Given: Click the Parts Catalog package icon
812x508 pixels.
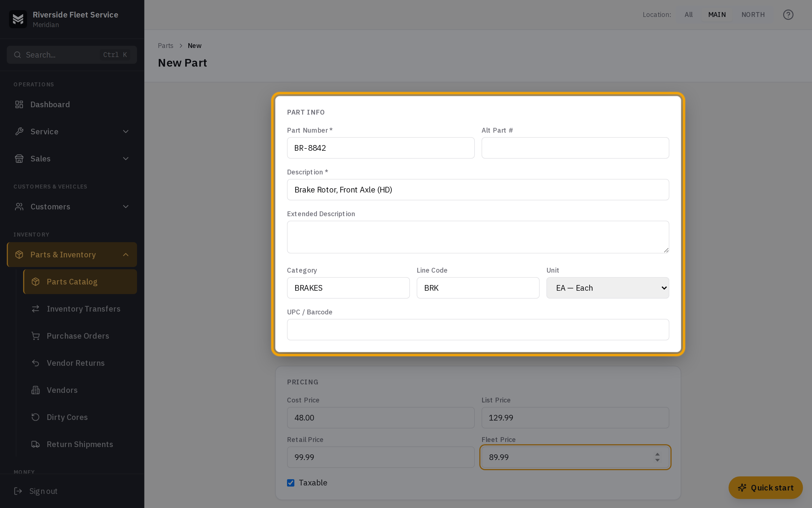Looking at the screenshot, I should point(36,282).
